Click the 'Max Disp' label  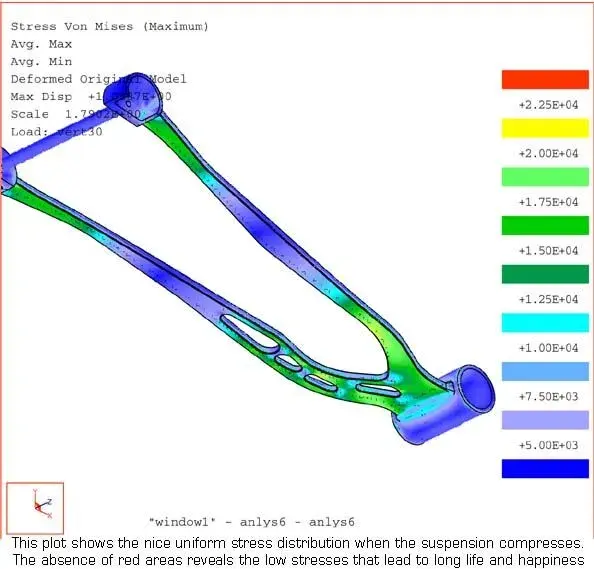[41, 97]
